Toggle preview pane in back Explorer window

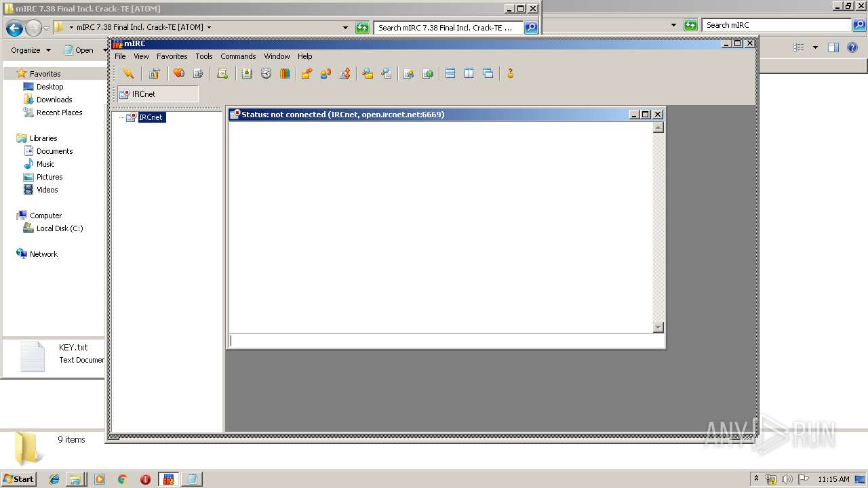[833, 47]
